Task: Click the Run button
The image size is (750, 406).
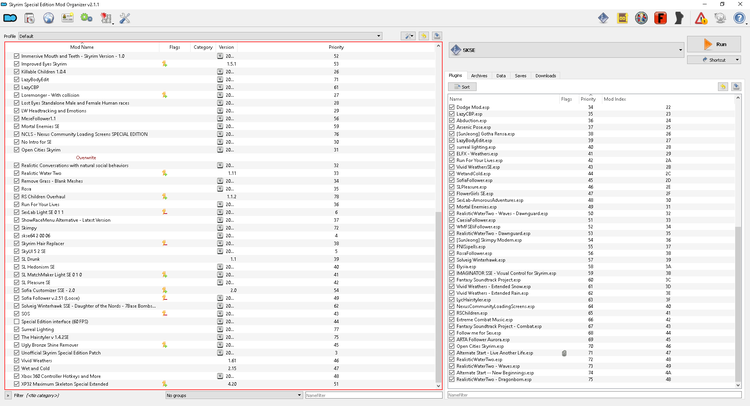Action: click(714, 44)
